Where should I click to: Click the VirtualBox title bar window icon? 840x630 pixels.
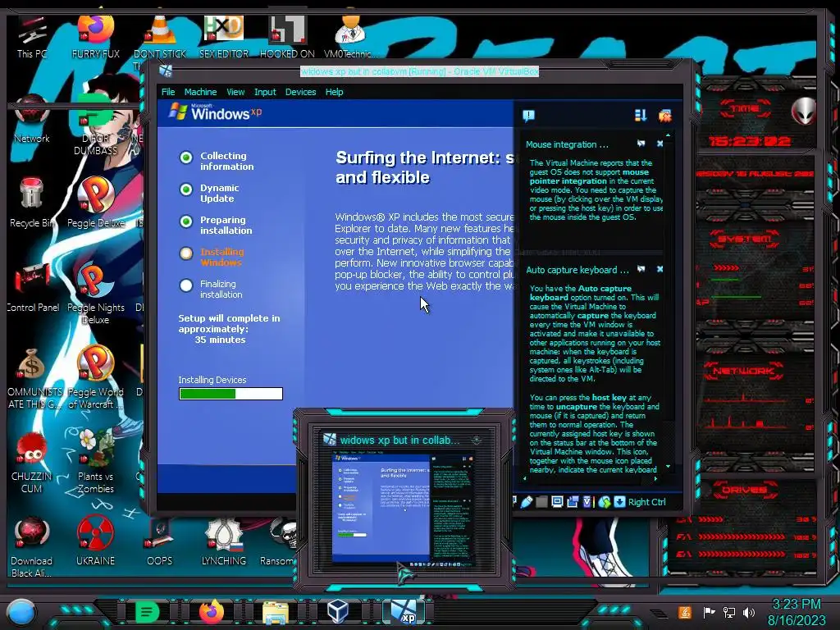click(x=166, y=71)
